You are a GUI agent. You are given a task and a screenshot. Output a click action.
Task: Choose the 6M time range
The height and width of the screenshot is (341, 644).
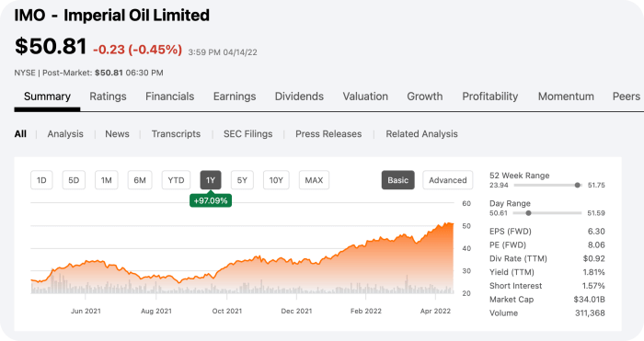tap(140, 180)
